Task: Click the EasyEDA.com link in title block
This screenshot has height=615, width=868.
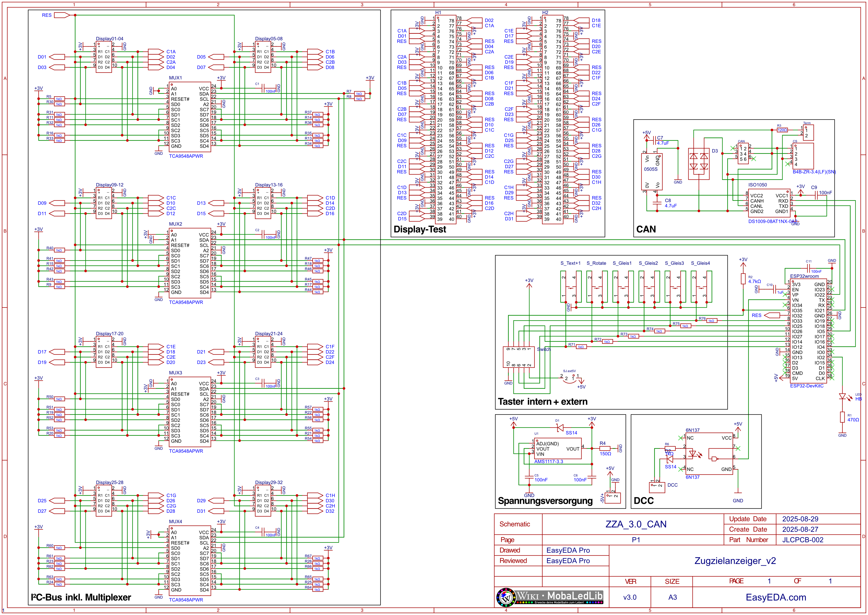Action: [x=776, y=597]
